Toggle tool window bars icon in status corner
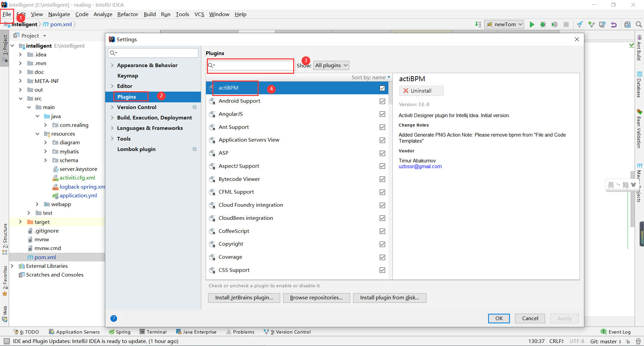The height and width of the screenshot is (346, 644). [6, 341]
